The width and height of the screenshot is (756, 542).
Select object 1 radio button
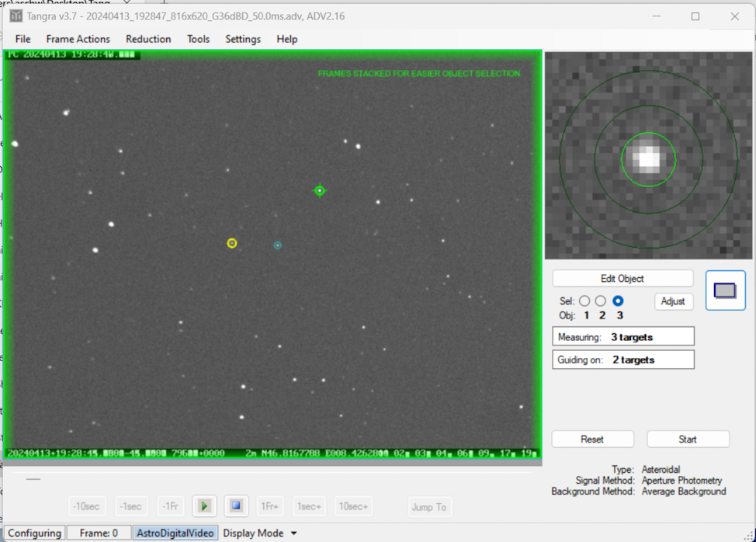585,301
